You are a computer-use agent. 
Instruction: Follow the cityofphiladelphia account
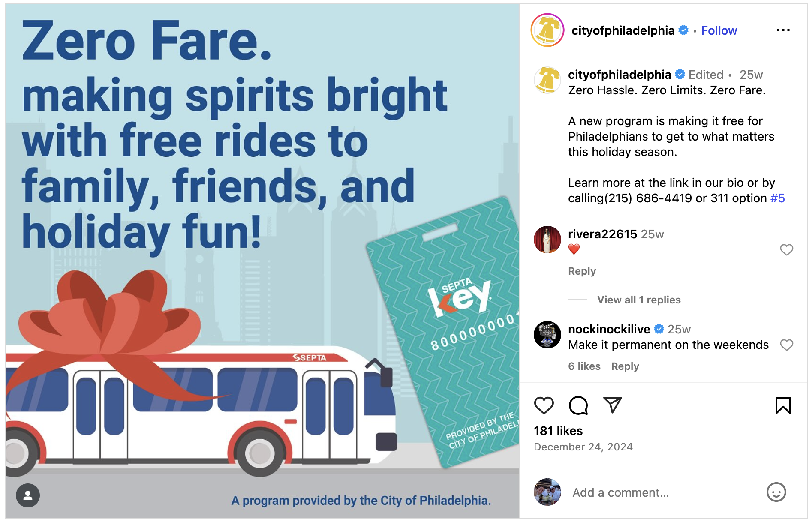click(x=719, y=30)
